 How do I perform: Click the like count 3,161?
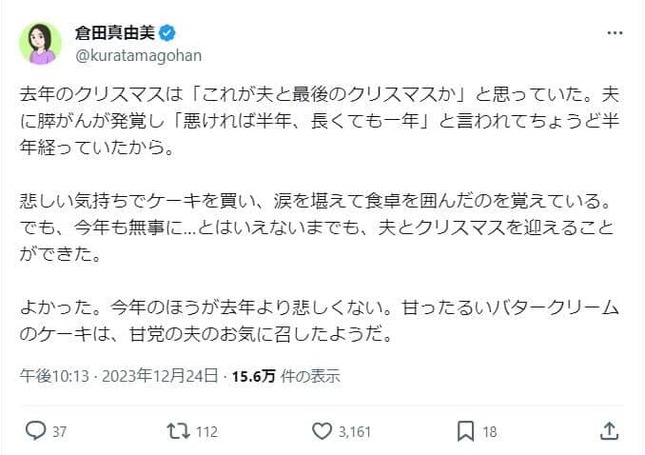[x=354, y=433]
